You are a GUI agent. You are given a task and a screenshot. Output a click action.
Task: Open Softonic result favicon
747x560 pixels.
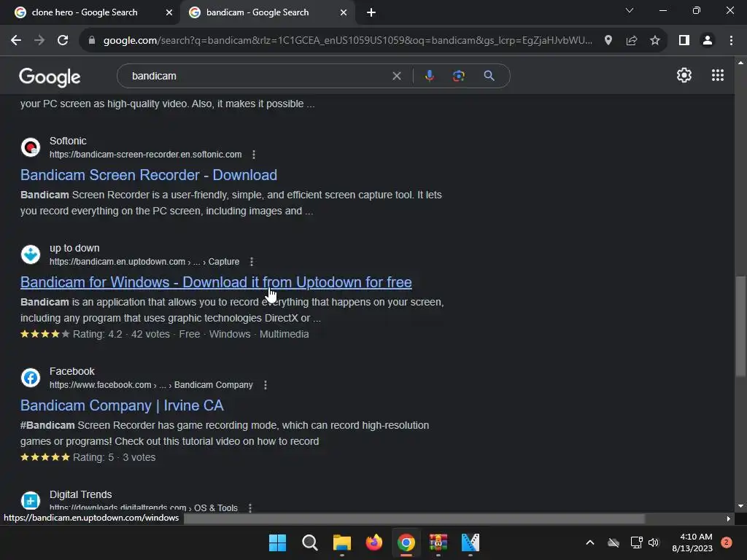click(31, 147)
